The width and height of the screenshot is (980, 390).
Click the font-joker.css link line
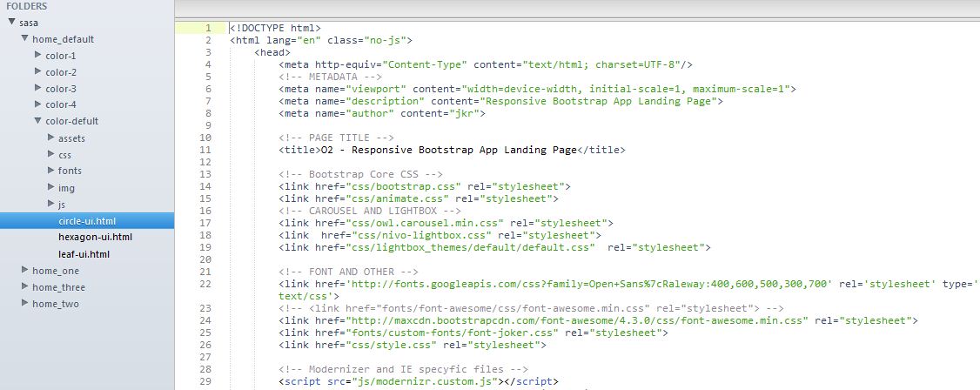click(473, 333)
